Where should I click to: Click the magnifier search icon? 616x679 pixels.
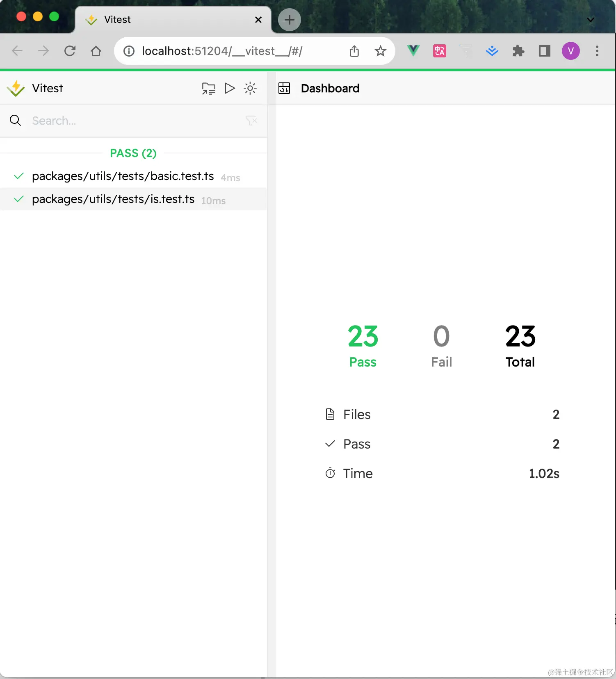pyautogui.click(x=16, y=121)
